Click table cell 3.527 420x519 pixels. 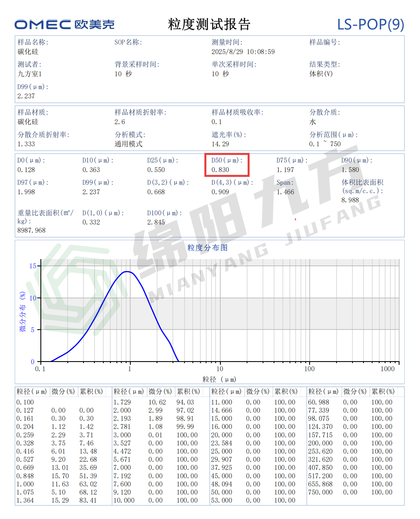coord(122,443)
